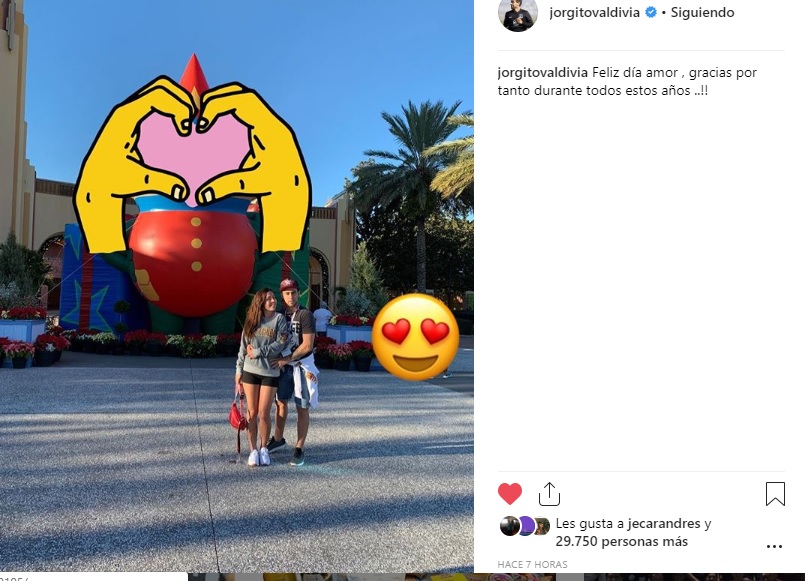Open the jorgitovaldivia username in the header
This screenshot has height=581, width=805.
[595, 12]
